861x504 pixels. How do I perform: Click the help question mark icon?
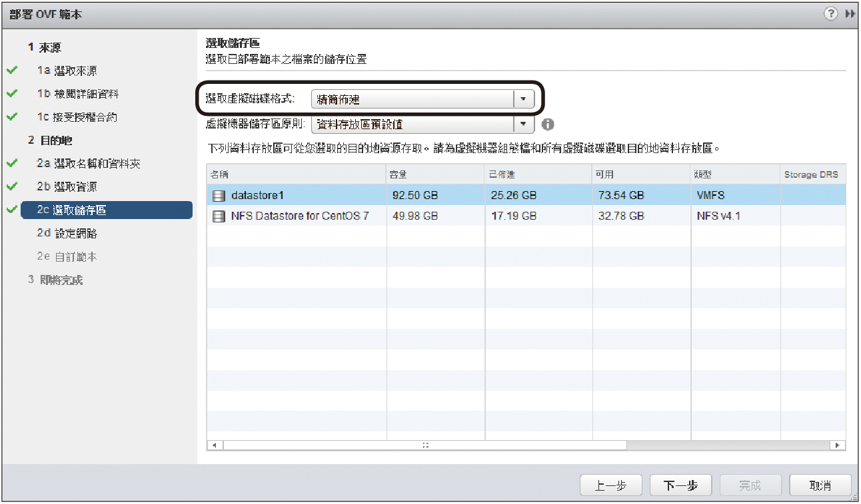pyautogui.click(x=830, y=14)
